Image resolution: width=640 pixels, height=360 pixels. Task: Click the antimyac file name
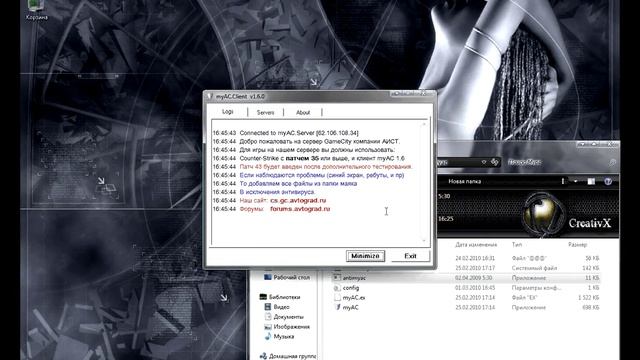(354, 278)
